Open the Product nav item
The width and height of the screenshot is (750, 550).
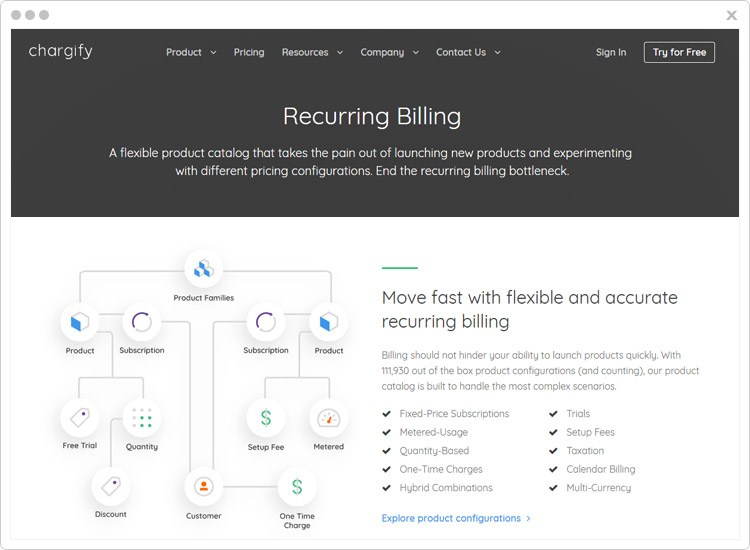pyautogui.click(x=184, y=52)
